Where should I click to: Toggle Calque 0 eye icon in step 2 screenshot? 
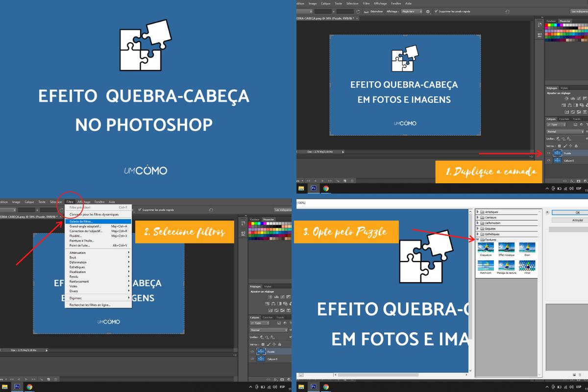pyautogui.click(x=252, y=359)
